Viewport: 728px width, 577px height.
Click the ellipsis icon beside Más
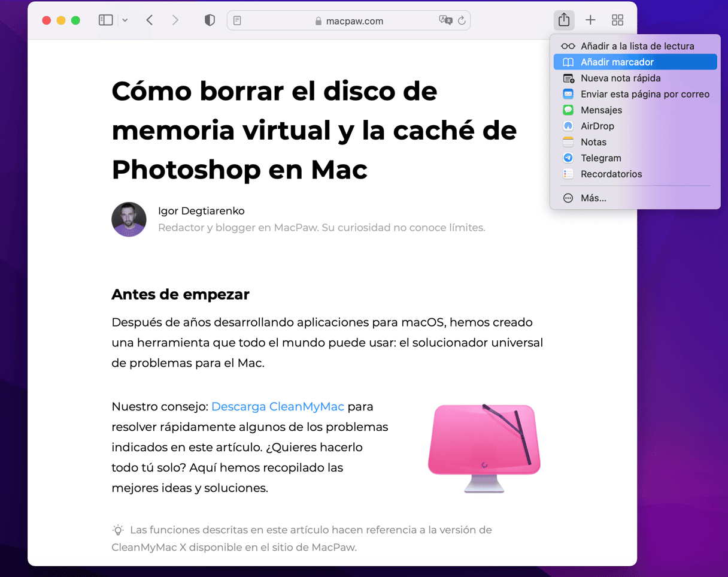(x=568, y=198)
